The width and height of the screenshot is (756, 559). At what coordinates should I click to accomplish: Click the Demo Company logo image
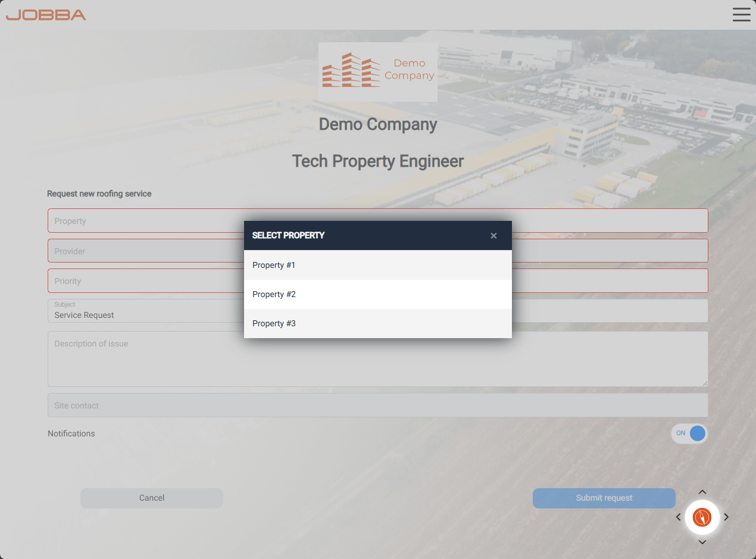coord(378,71)
